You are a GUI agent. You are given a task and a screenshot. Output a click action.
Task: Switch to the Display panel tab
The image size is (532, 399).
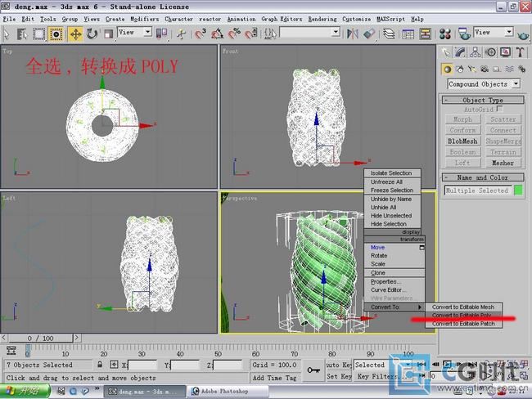tap(506, 52)
